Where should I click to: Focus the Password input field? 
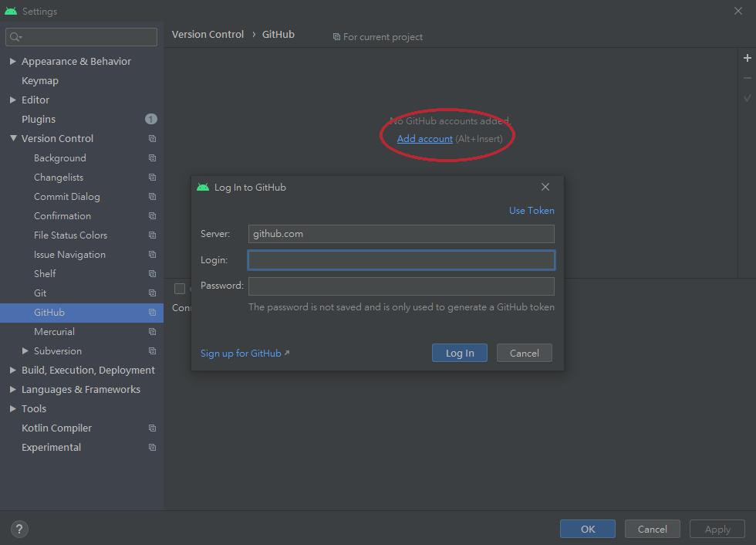401,286
